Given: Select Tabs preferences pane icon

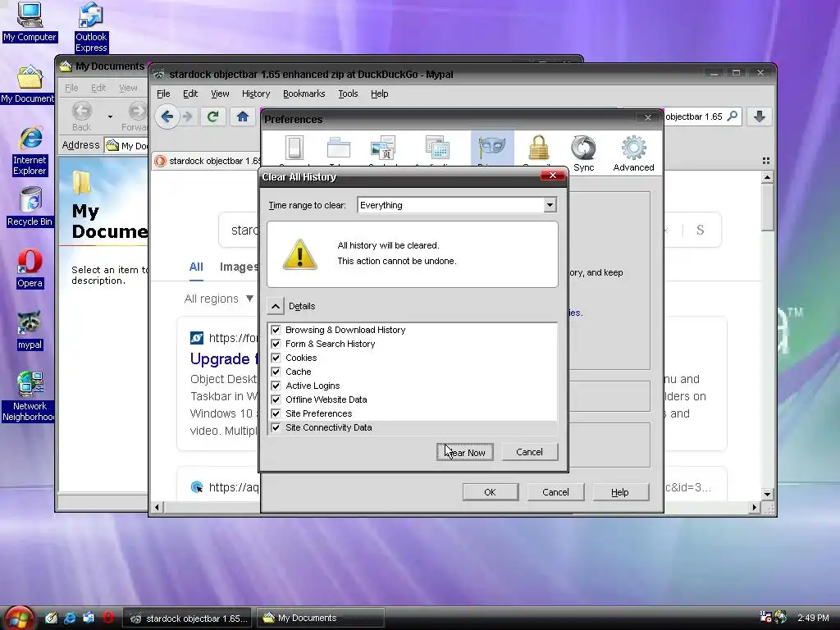Looking at the screenshot, I should click(339, 148).
